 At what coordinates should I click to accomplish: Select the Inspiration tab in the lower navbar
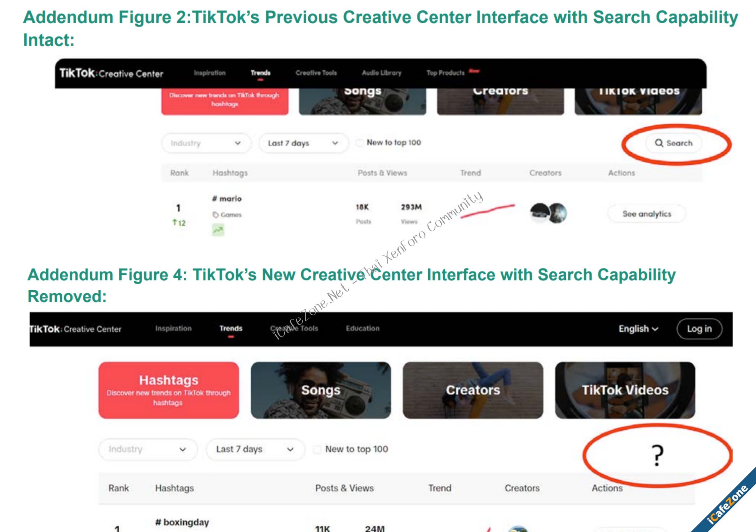pos(173,329)
